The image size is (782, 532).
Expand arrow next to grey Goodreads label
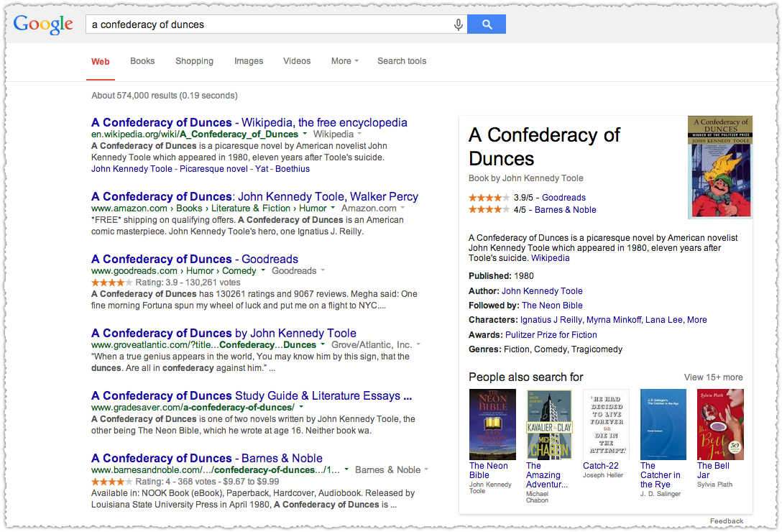[323, 270]
